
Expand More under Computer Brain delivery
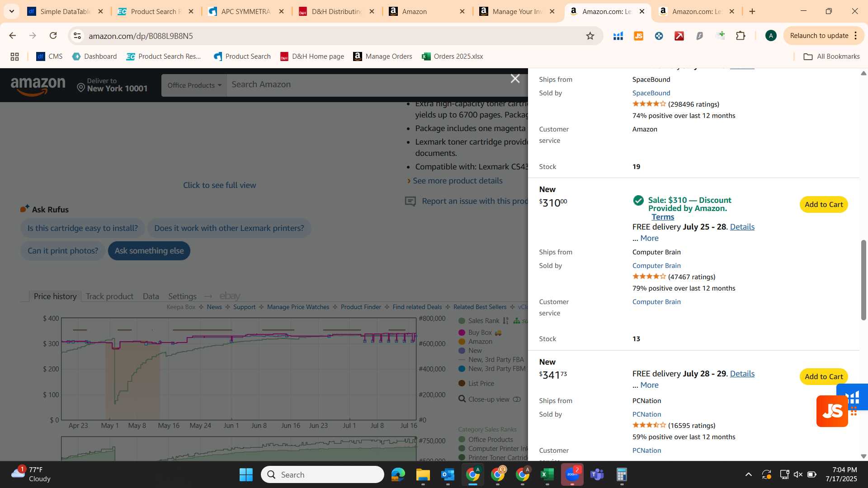point(649,238)
